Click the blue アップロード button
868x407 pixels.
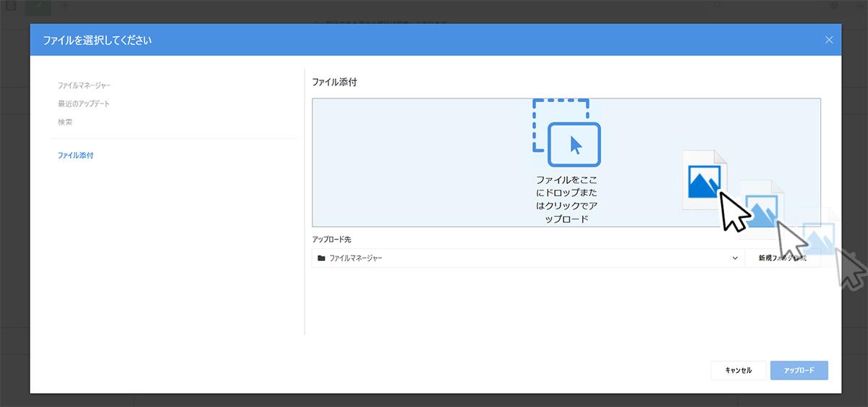799,370
